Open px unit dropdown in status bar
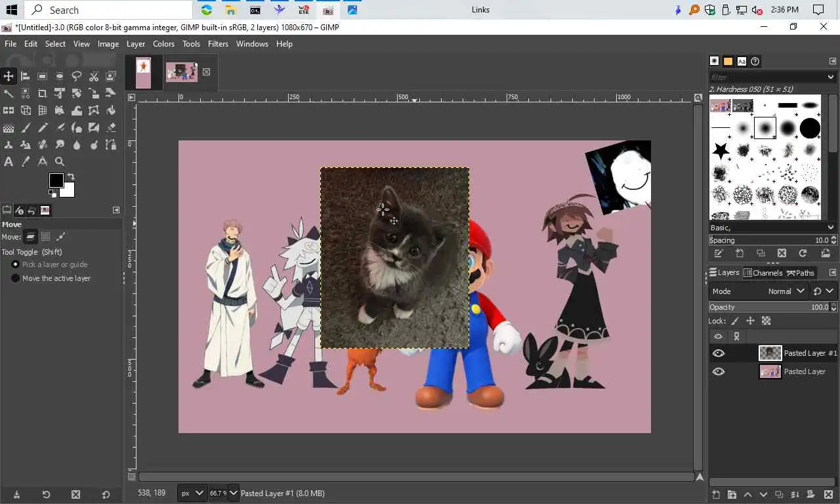 coord(192,493)
